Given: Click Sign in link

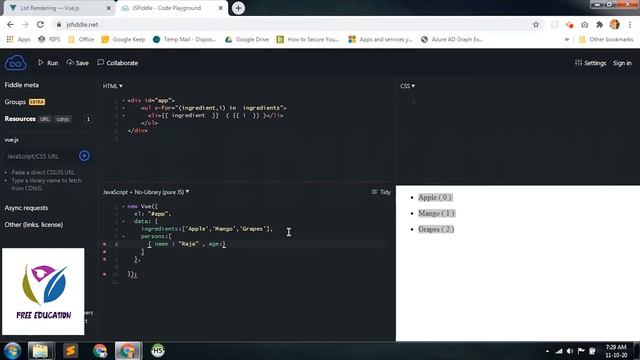Looking at the screenshot, I should (622, 63).
